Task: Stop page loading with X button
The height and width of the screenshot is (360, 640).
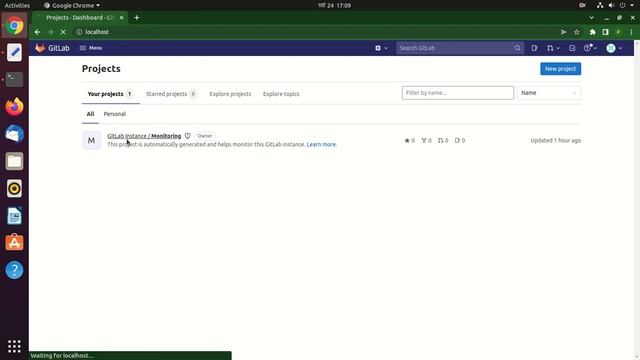Action: [63, 32]
